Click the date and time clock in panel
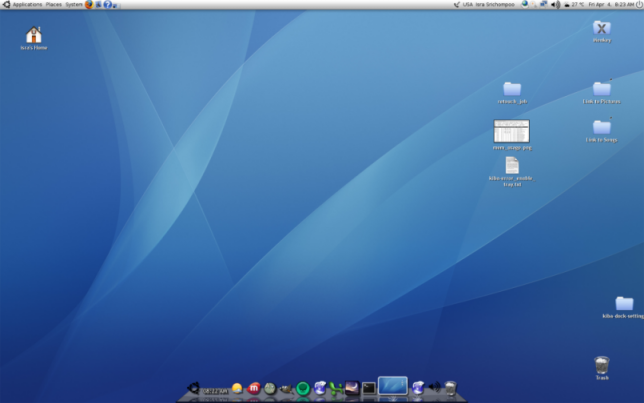 pyautogui.click(x=611, y=5)
